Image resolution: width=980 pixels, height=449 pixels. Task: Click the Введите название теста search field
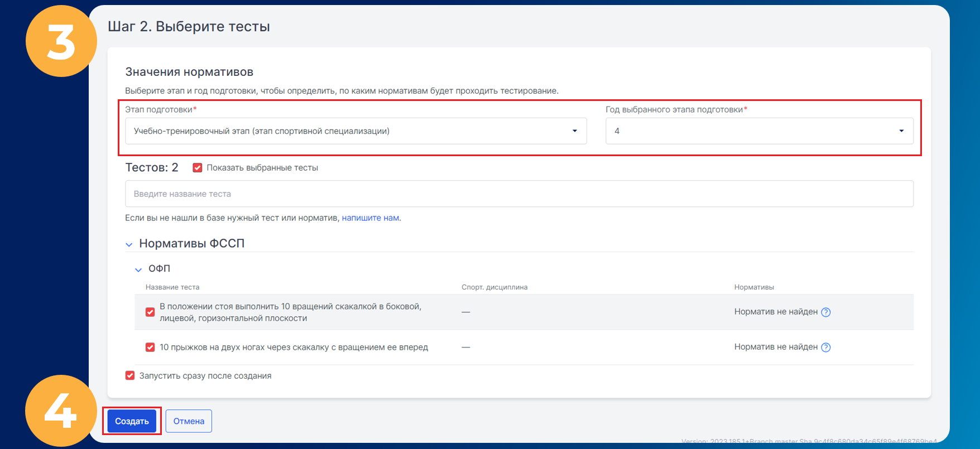coord(519,194)
